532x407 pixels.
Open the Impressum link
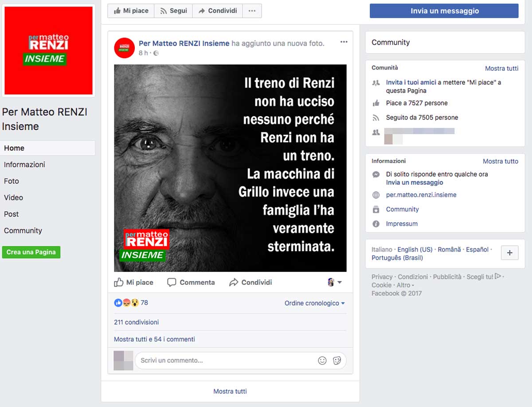pyautogui.click(x=402, y=224)
